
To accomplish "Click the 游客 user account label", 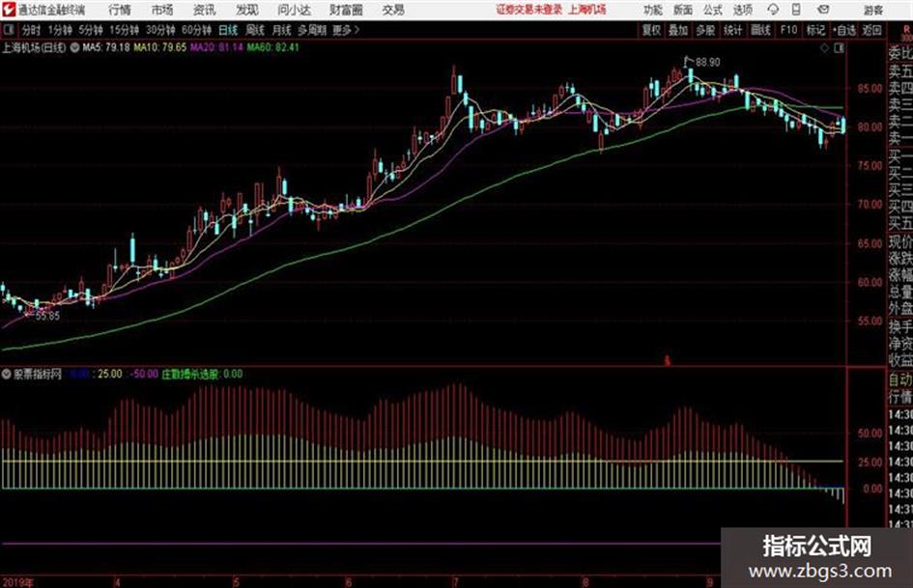I will point(873,10).
